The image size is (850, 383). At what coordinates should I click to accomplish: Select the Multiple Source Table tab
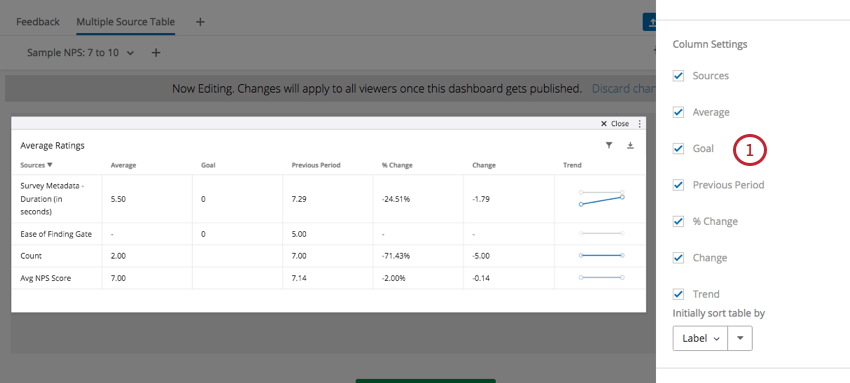pos(126,22)
